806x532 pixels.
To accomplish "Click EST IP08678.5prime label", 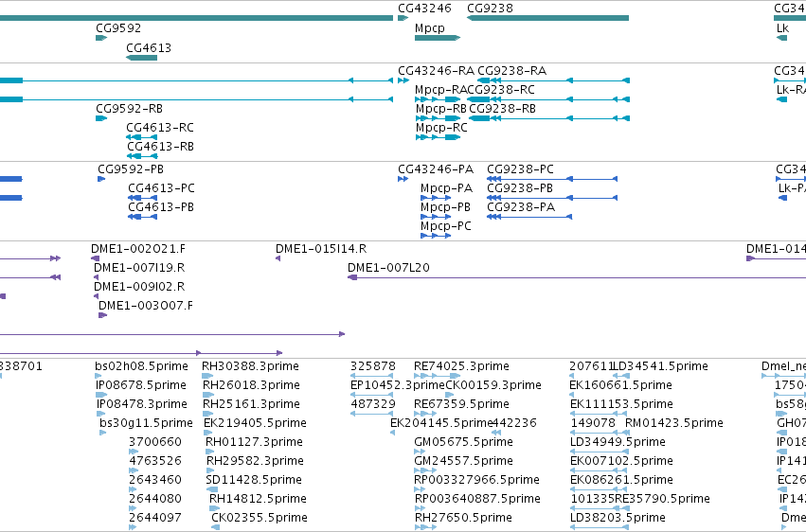I will [141, 385].
